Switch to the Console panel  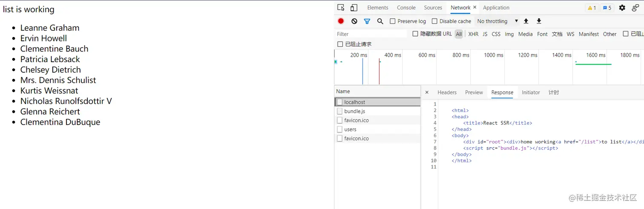click(x=406, y=8)
